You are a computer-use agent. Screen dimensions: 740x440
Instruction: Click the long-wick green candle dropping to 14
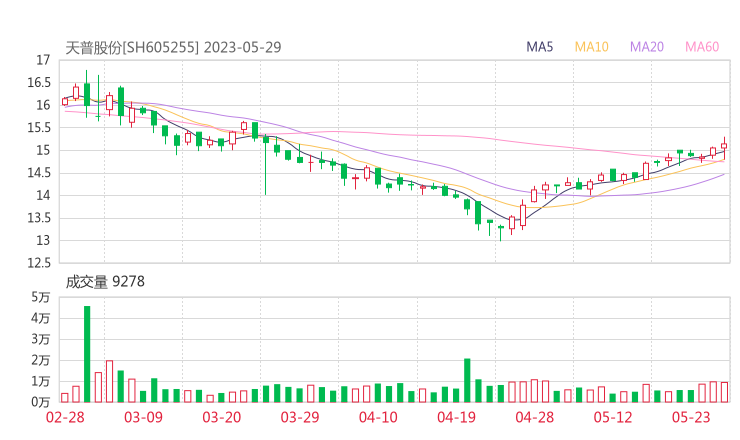tap(266, 165)
